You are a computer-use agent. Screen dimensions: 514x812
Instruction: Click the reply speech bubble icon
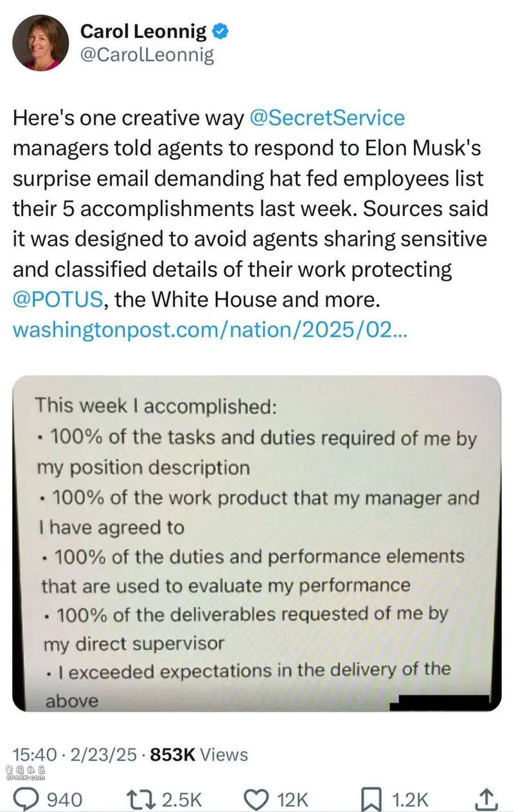26,799
